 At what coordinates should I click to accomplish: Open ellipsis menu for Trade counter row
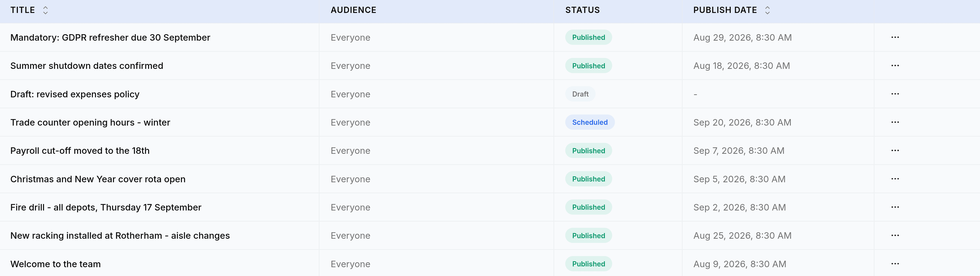(x=895, y=122)
